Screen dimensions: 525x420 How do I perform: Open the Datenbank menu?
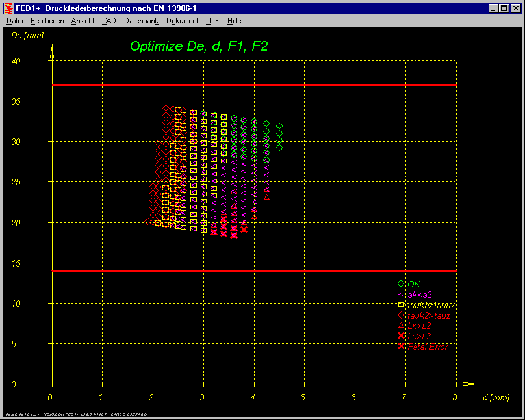coord(141,21)
